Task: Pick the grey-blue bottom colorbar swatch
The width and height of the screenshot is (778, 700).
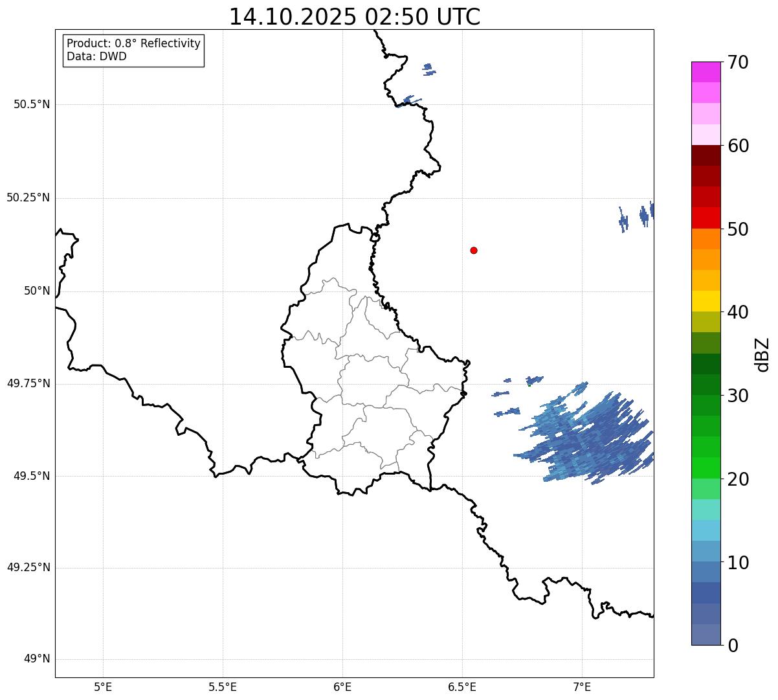Action: click(706, 635)
